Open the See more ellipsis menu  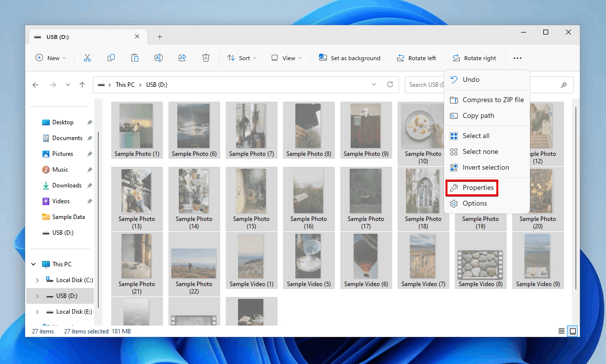517,58
